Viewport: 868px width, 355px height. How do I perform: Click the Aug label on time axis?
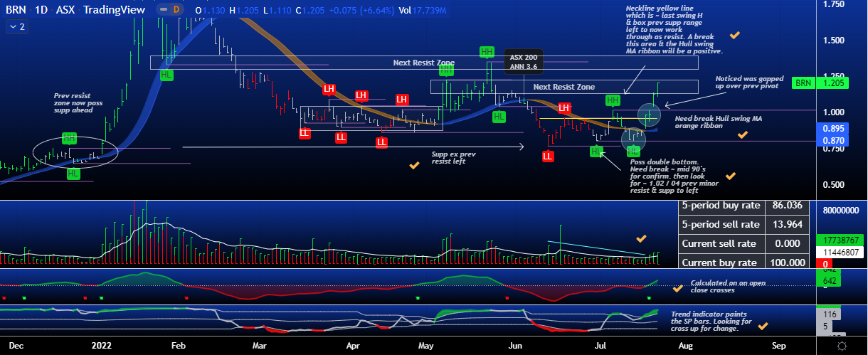pyautogui.click(x=685, y=346)
